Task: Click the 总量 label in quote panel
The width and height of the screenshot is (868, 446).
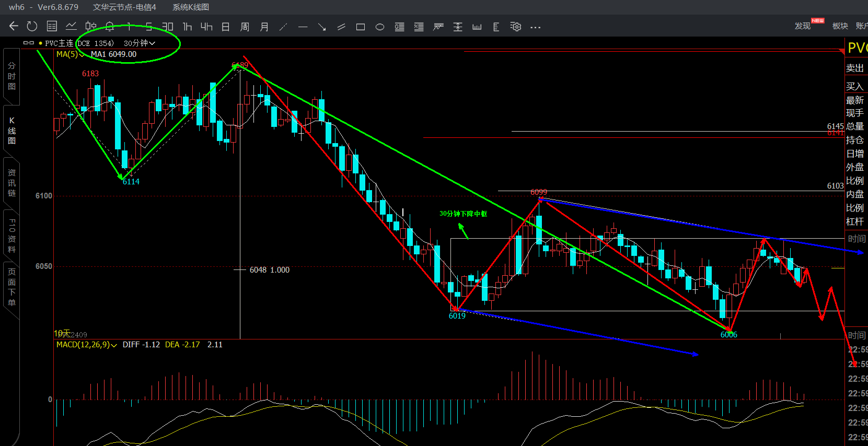Action: coord(855,126)
